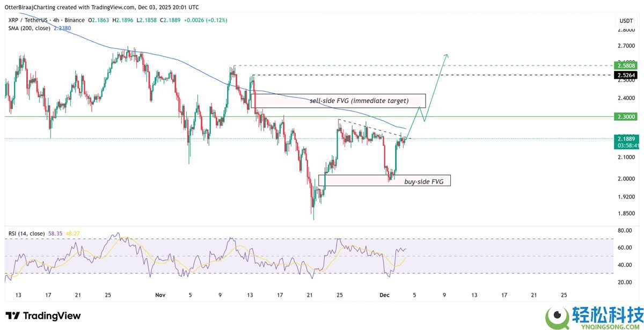
Task: Select the sell-side FVG rectangle
Action: click(x=338, y=101)
